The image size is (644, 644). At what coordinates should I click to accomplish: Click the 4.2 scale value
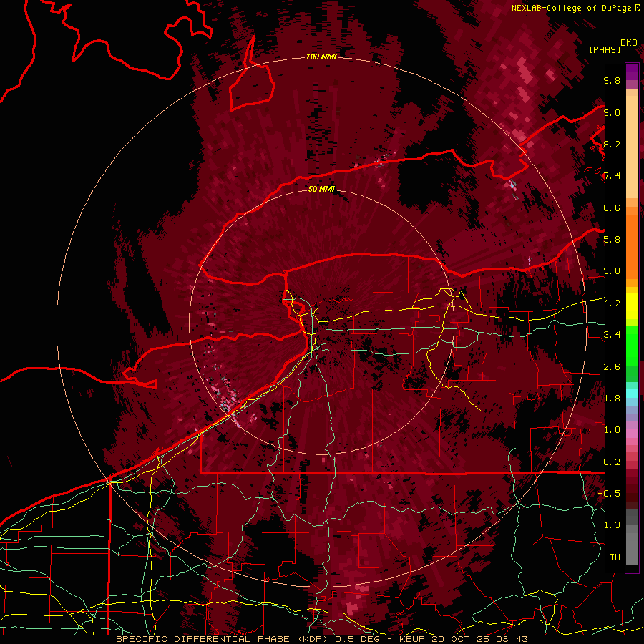612,303
